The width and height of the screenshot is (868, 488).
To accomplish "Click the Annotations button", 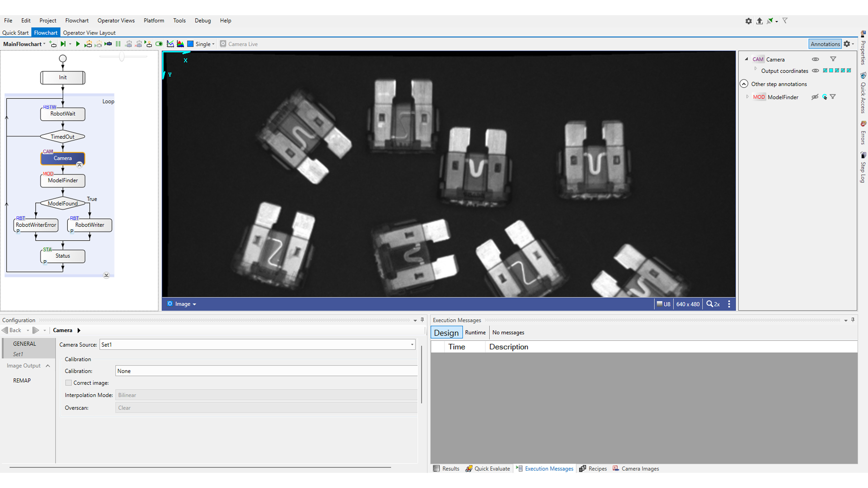I will tap(825, 44).
